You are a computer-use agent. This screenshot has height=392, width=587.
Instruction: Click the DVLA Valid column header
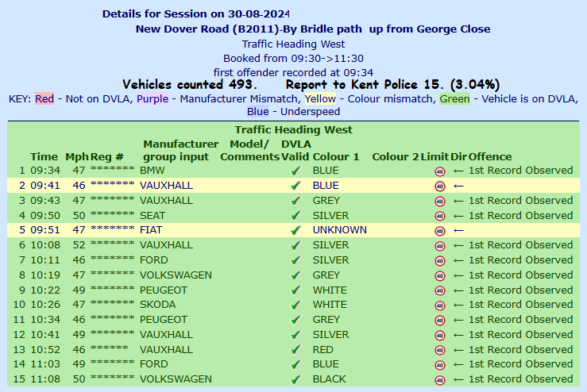click(295, 150)
